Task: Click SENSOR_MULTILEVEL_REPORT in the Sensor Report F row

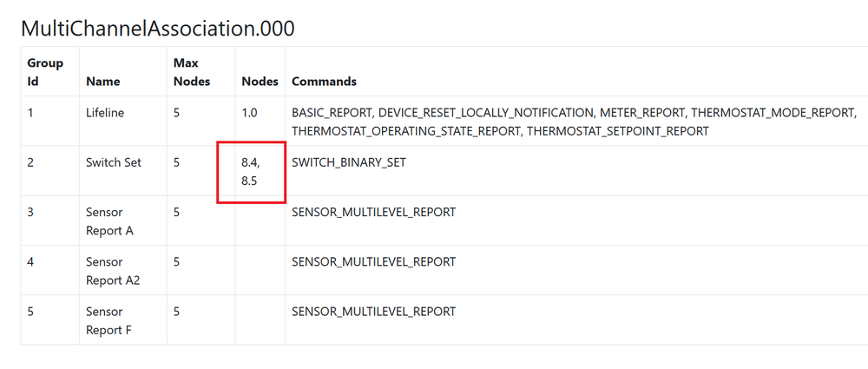Action: pos(373,312)
